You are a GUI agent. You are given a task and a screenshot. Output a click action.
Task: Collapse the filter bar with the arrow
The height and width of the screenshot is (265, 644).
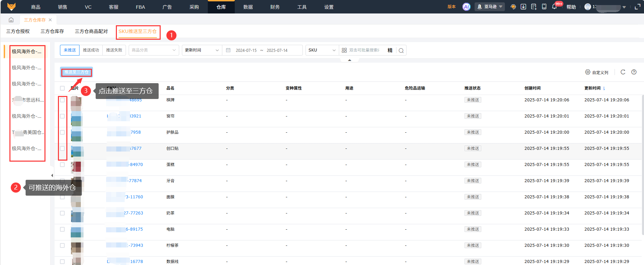(x=350, y=60)
